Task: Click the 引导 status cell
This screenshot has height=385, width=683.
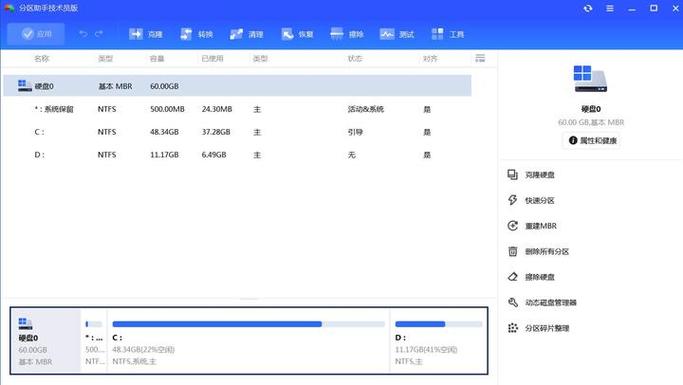Action: (x=355, y=132)
